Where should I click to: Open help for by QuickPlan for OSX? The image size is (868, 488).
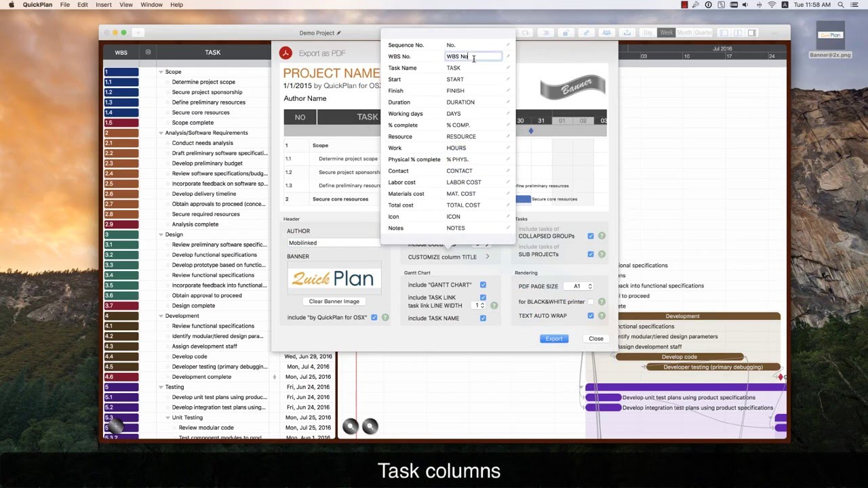[x=385, y=317]
